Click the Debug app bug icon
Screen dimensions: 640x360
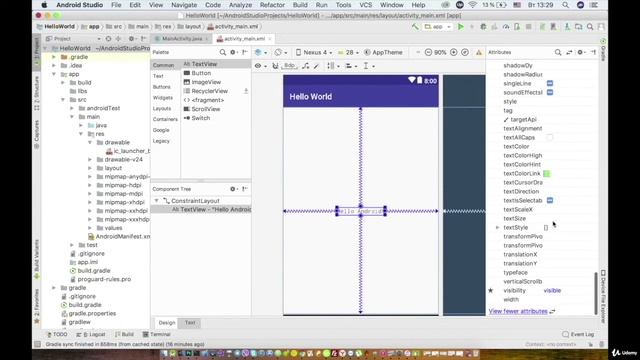(483, 27)
